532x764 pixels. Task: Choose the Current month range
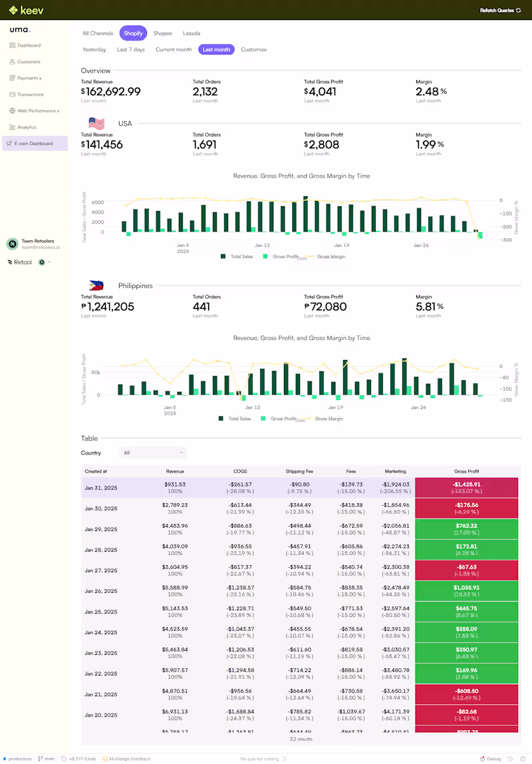pyautogui.click(x=174, y=50)
